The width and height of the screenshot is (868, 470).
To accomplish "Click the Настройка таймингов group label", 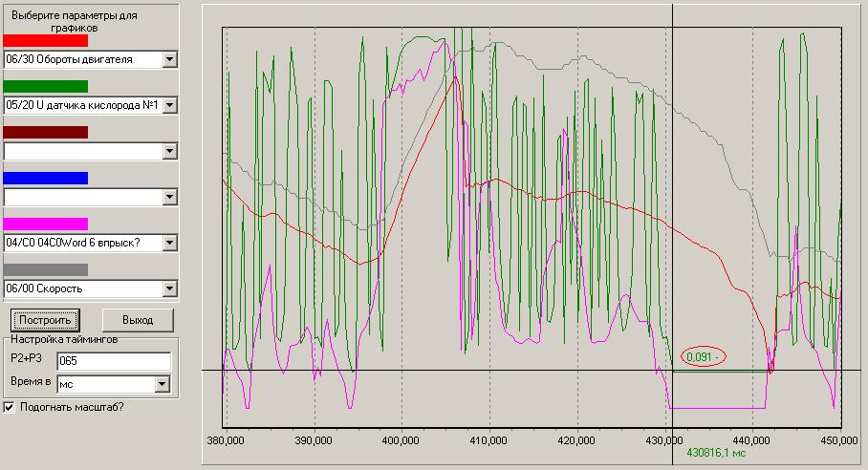I will [64, 339].
